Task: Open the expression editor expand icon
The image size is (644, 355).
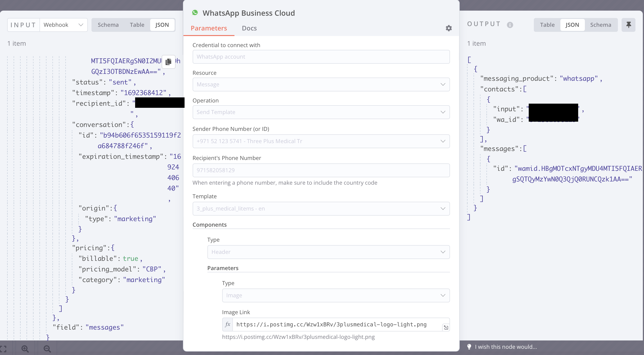Action: point(446,327)
